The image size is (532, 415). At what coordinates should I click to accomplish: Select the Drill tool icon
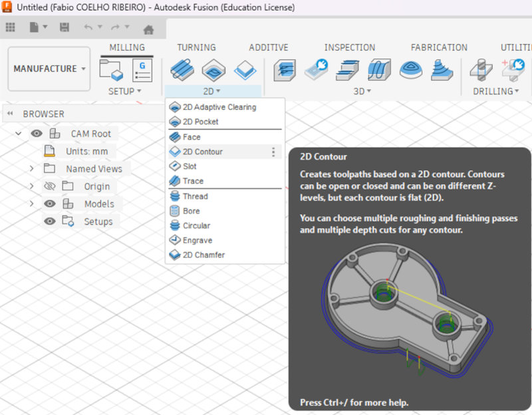point(481,70)
